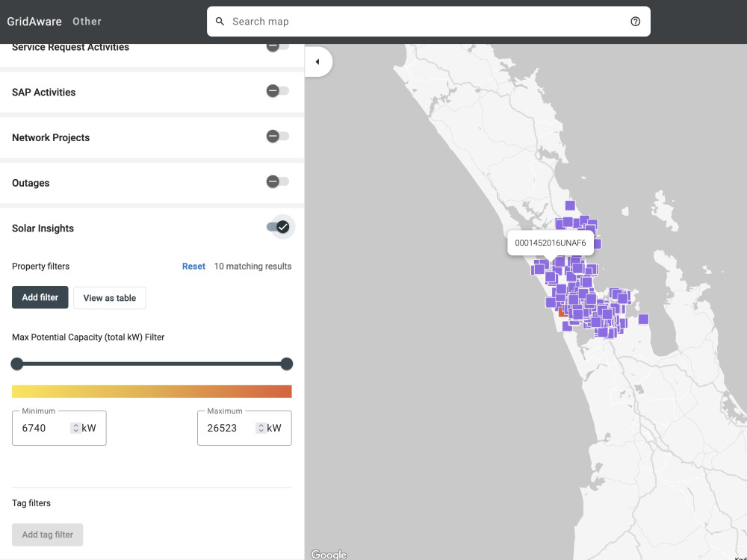This screenshot has height=560, width=747.
Task: Click the maximum capacity slider handle
Action: click(286, 364)
